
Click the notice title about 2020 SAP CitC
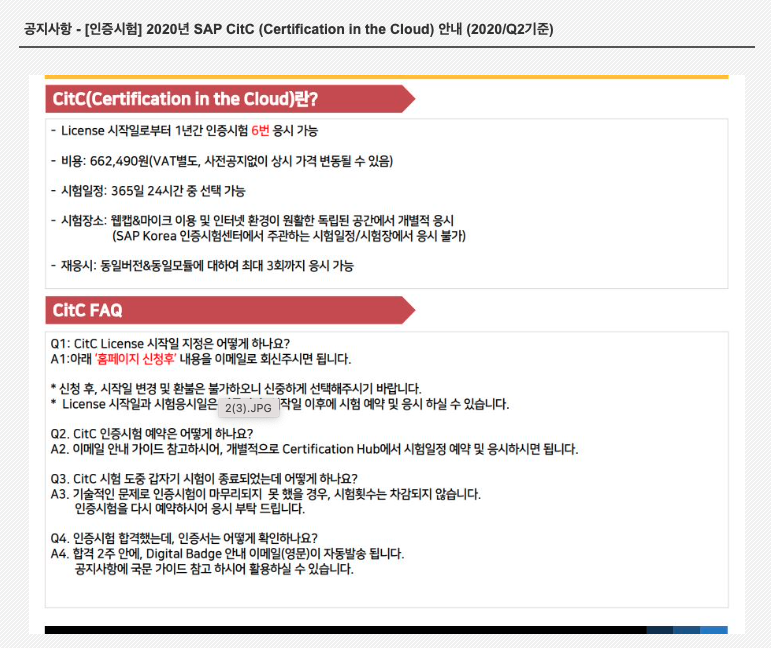coord(289,29)
